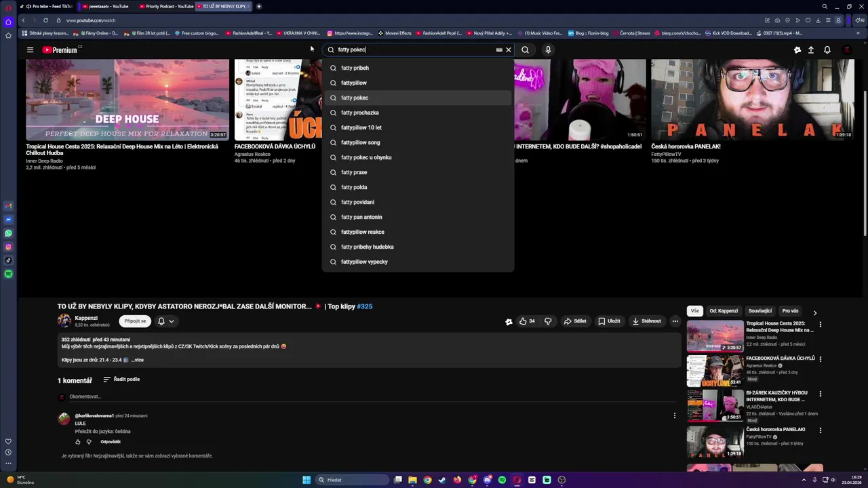Image resolution: width=868 pixels, height=488 pixels.
Task: Select the Související chip
Action: tap(760, 311)
